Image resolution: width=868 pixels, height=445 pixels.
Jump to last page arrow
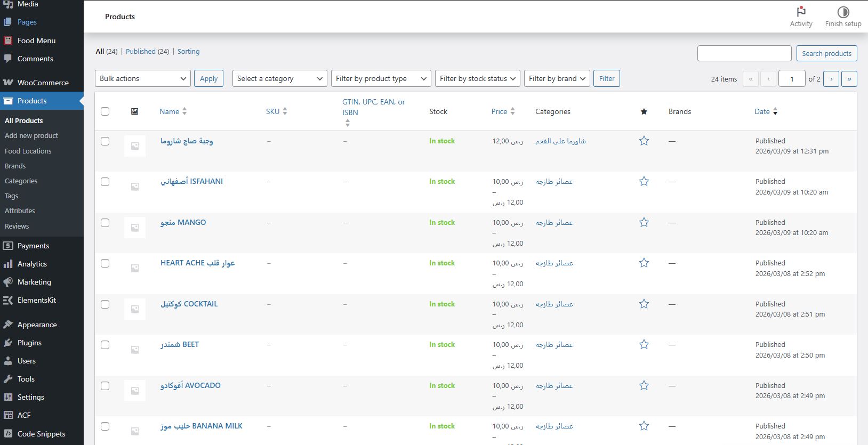(849, 79)
